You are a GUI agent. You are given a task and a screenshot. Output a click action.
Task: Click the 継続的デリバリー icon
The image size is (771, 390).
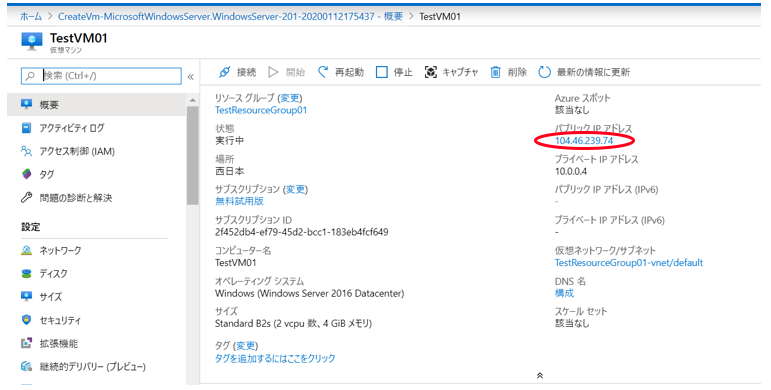pyautogui.click(x=27, y=366)
